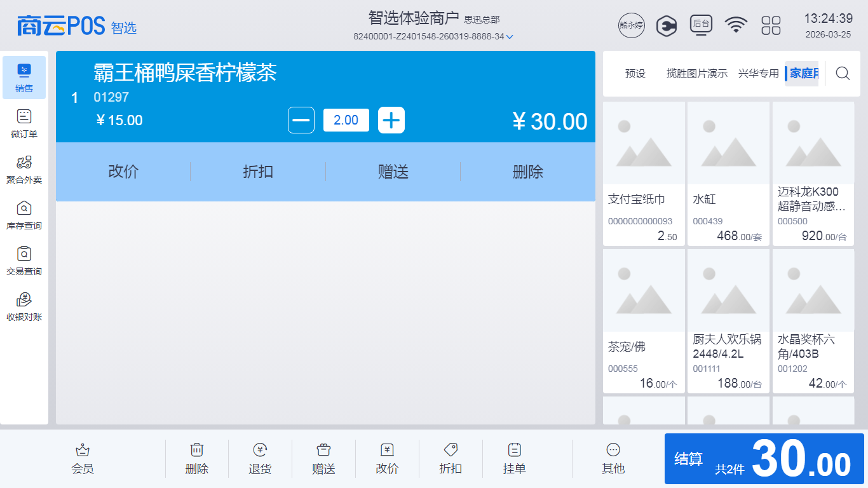Open the 微订单 sidebar icon

pyautogui.click(x=24, y=123)
